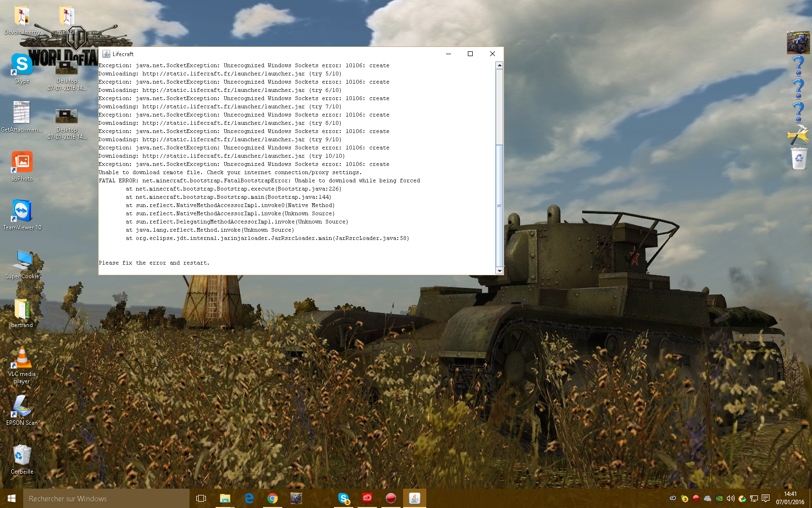Open File Explorer from the taskbar
The width and height of the screenshot is (812, 508).
pos(225,498)
